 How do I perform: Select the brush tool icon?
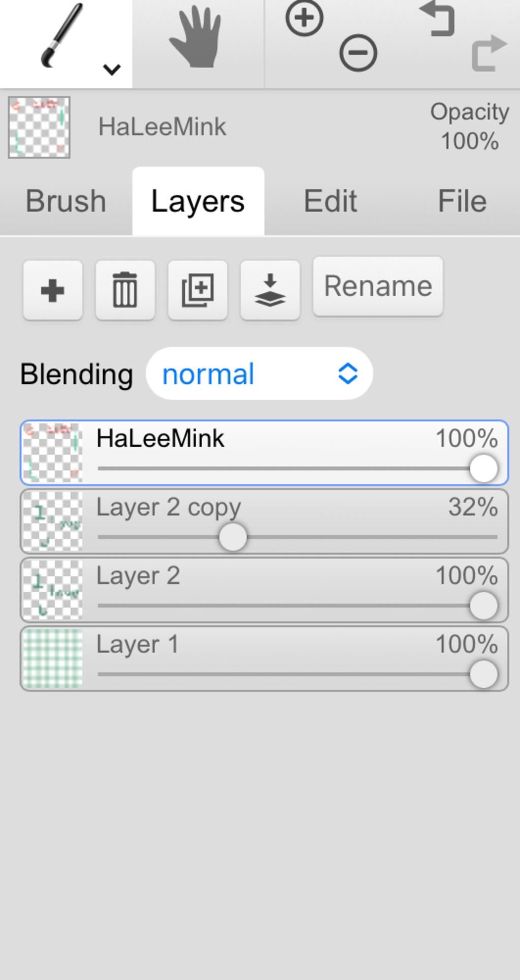[x=62, y=36]
